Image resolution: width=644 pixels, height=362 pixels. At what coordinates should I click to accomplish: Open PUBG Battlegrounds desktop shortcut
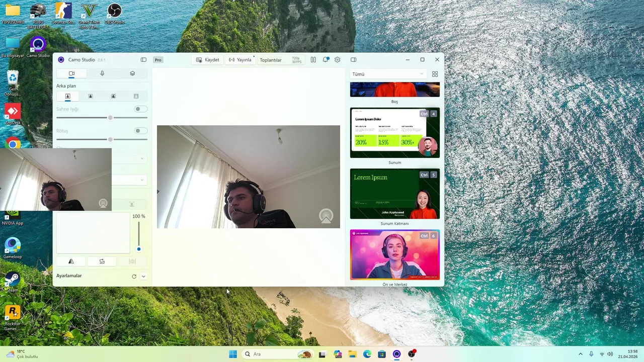tap(38, 16)
